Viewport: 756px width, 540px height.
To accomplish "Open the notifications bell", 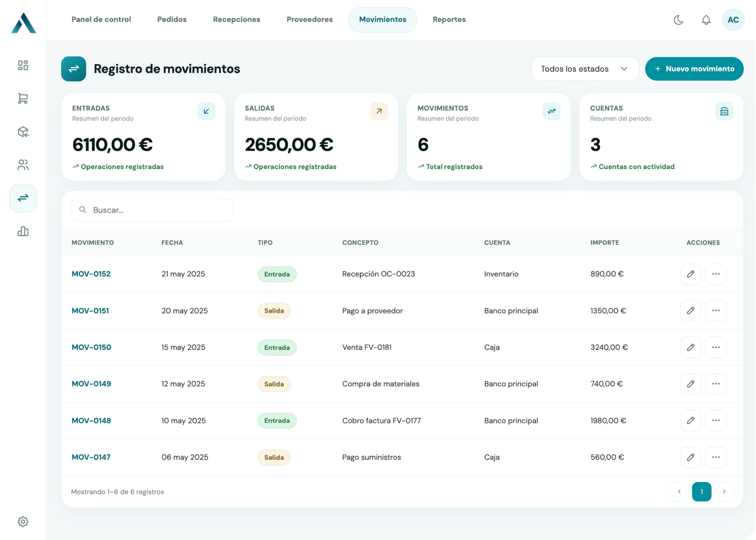I will click(x=706, y=20).
